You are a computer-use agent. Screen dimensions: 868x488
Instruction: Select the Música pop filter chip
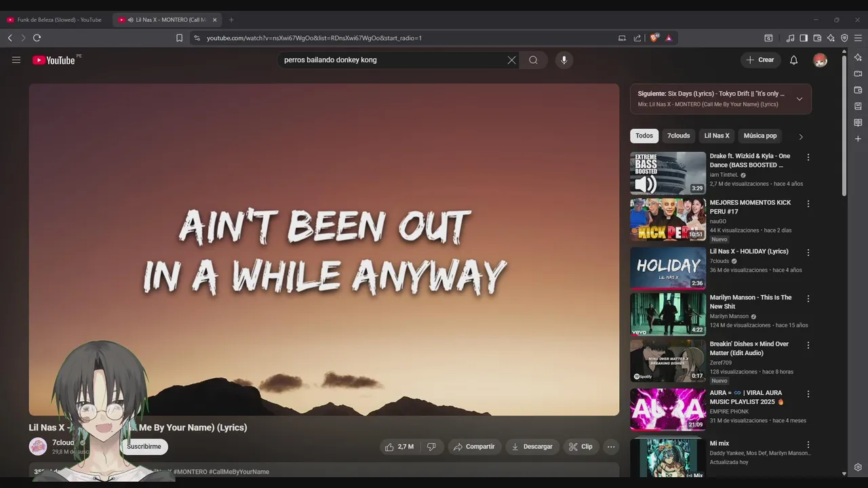coord(760,136)
